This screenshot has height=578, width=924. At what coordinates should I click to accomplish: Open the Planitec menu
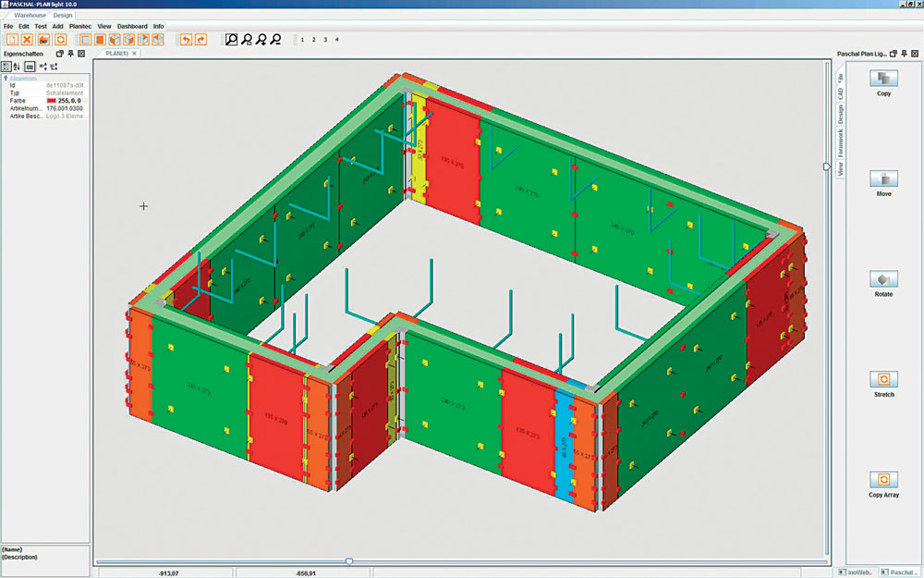coord(80,27)
